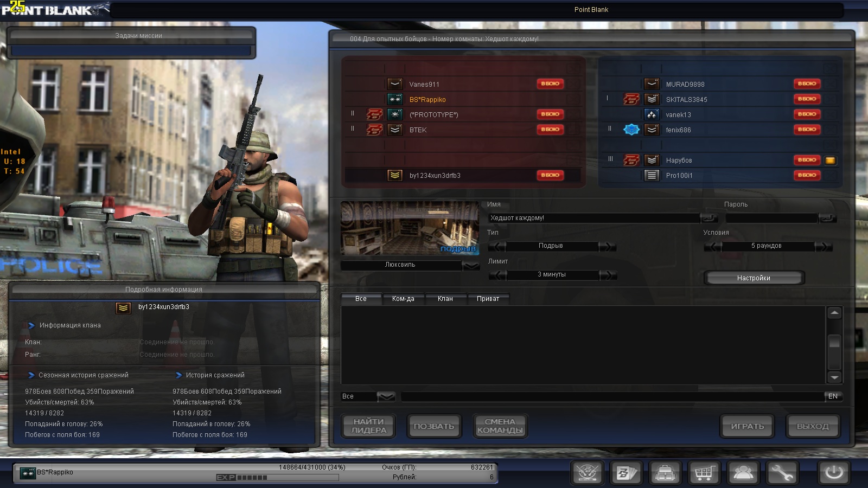Click the Настройки button
Screen dimensions: 868x488
(754, 278)
